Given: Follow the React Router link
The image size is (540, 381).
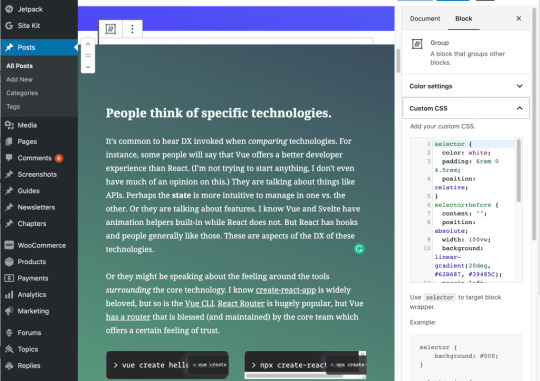Looking at the screenshot, I should [x=241, y=303].
